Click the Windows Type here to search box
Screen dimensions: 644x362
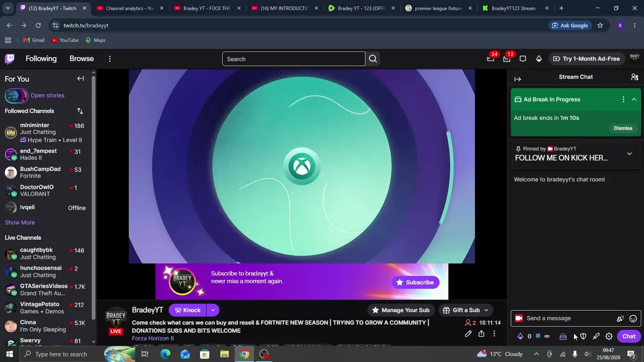click(x=61, y=354)
